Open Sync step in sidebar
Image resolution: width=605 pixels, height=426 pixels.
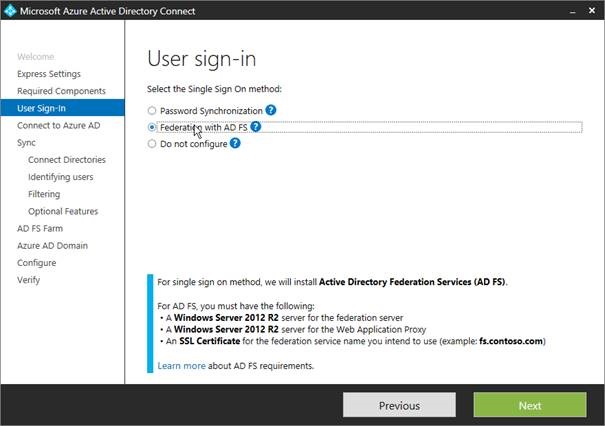coord(26,143)
